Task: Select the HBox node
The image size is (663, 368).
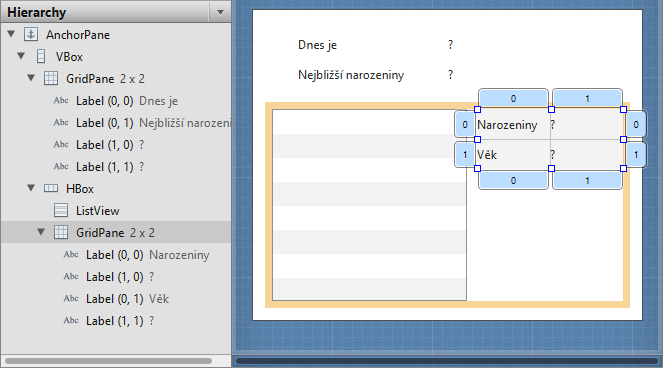Action: point(79,189)
